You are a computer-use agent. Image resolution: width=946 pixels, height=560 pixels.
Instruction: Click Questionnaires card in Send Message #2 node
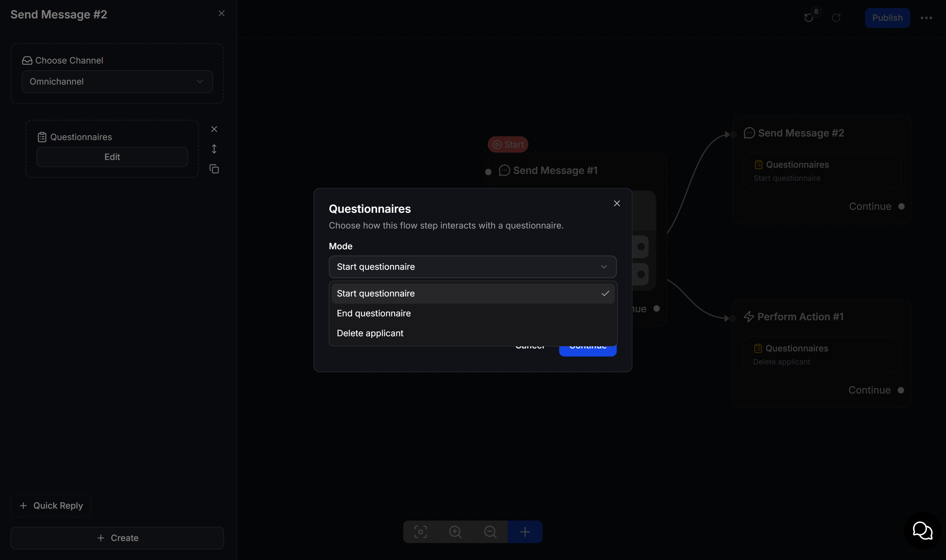click(822, 171)
